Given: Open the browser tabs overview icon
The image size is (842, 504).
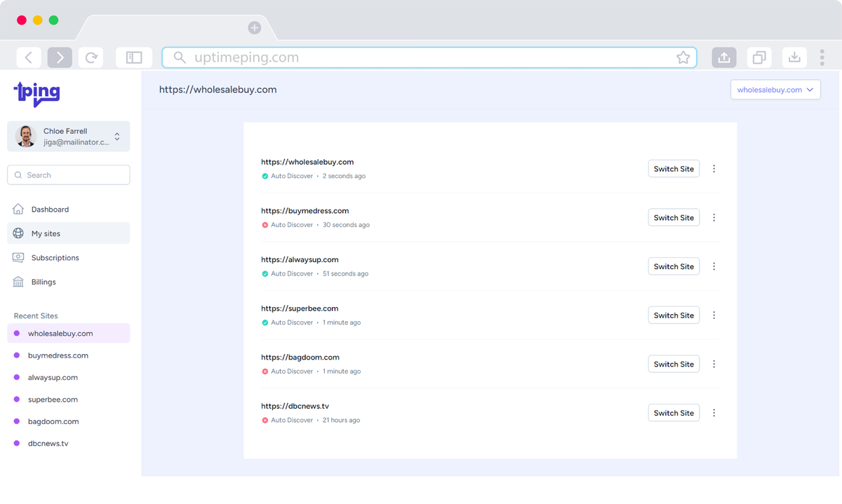Looking at the screenshot, I should (759, 57).
